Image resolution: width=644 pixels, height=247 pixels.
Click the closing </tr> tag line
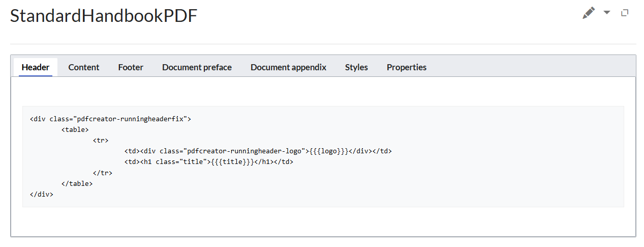pos(102,173)
